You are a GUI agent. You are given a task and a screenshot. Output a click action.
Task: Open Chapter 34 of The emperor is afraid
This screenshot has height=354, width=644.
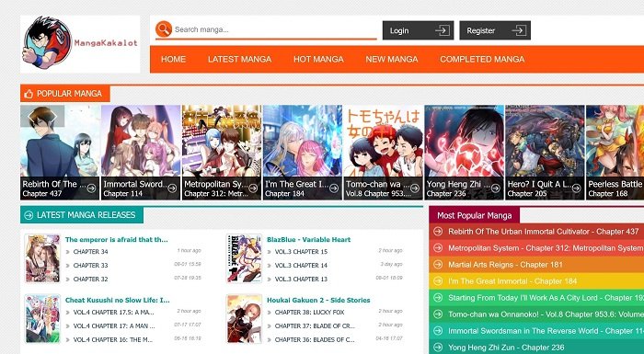point(90,251)
